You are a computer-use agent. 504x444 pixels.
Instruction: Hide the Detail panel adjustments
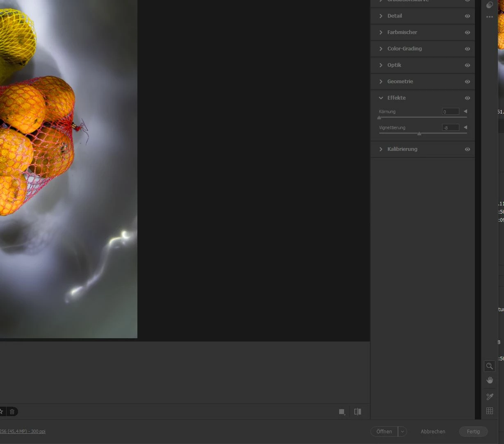[468, 16]
